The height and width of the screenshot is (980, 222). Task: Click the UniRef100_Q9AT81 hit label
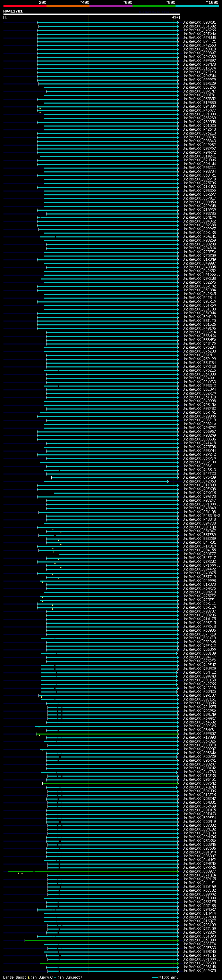pyautogui.click(x=199, y=95)
